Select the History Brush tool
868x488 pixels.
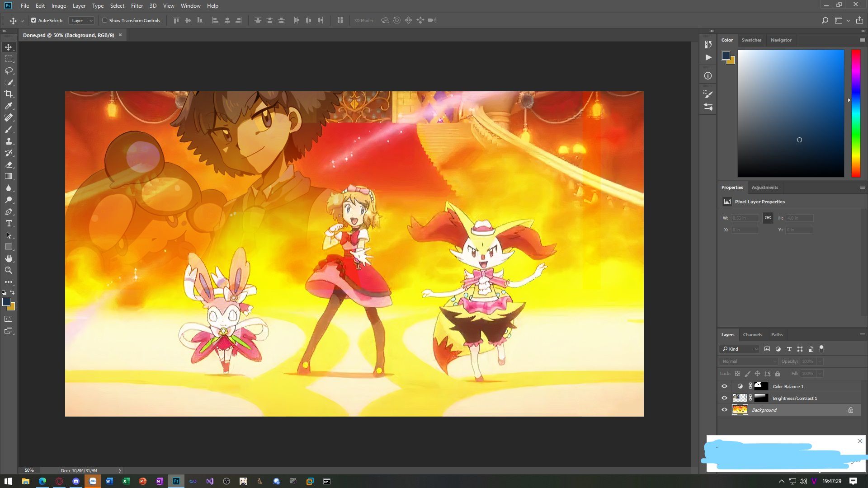[x=9, y=153]
